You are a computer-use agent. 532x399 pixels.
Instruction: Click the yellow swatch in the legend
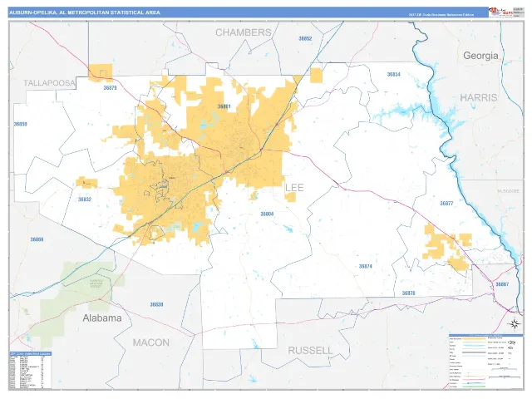(474, 338)
